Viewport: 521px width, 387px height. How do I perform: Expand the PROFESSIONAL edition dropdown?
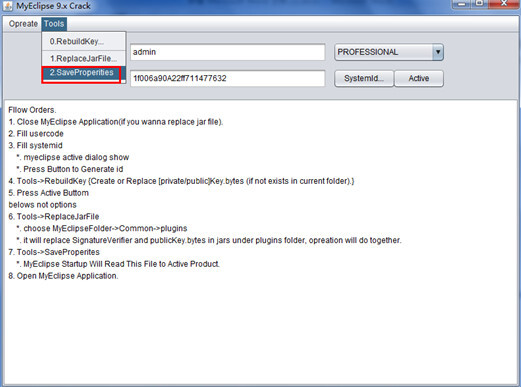point(438,52)
